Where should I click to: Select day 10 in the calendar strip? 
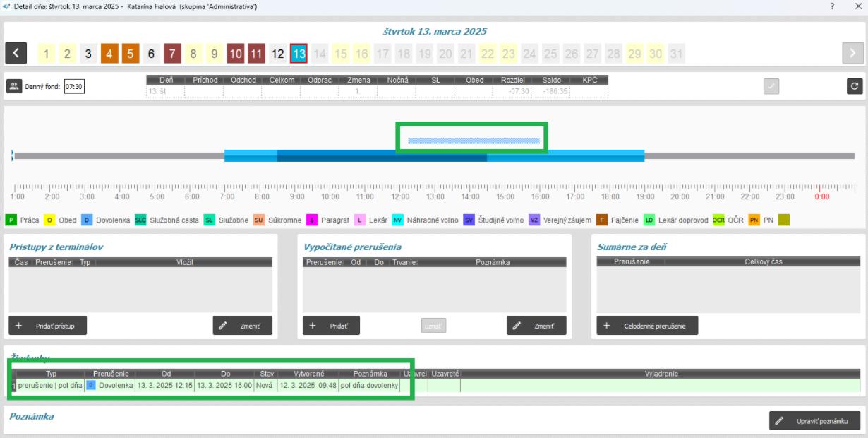coord(236,54)
